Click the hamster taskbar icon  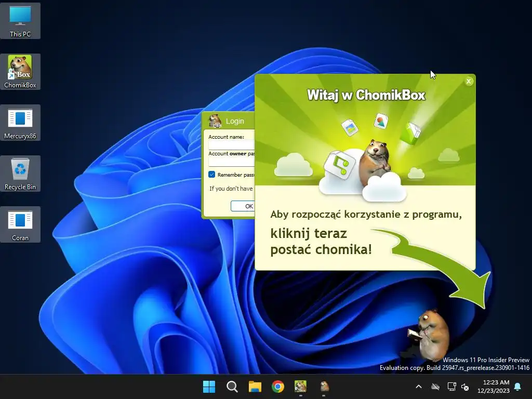click(324, 387)
